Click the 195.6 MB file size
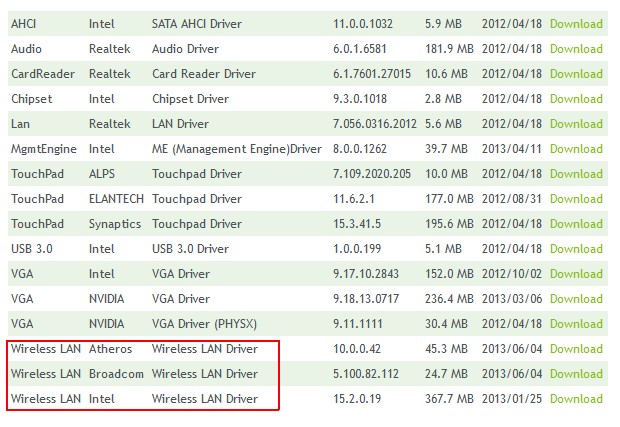 (x=449, y=223)
